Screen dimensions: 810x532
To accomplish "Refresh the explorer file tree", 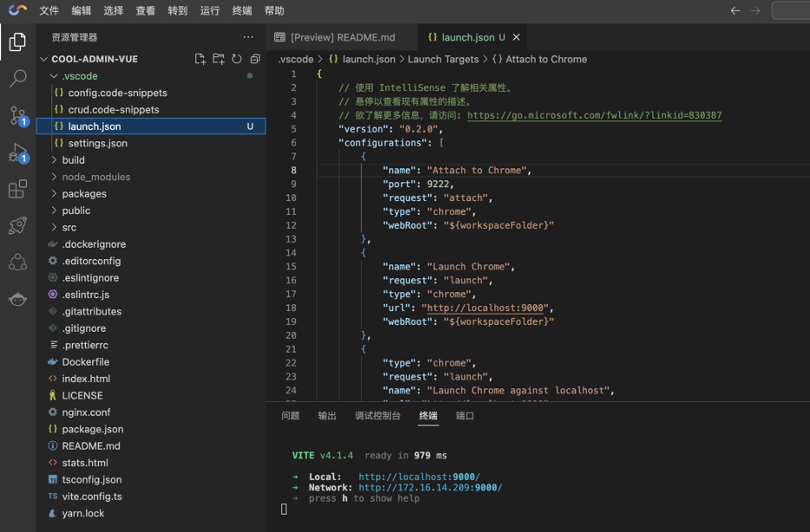I will [237, 59].
